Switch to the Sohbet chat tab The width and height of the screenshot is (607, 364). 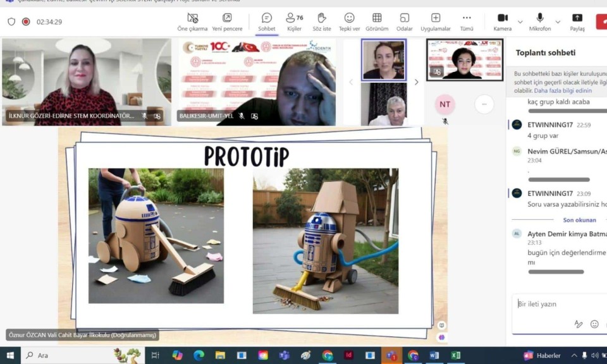click(x=267, y=22)
